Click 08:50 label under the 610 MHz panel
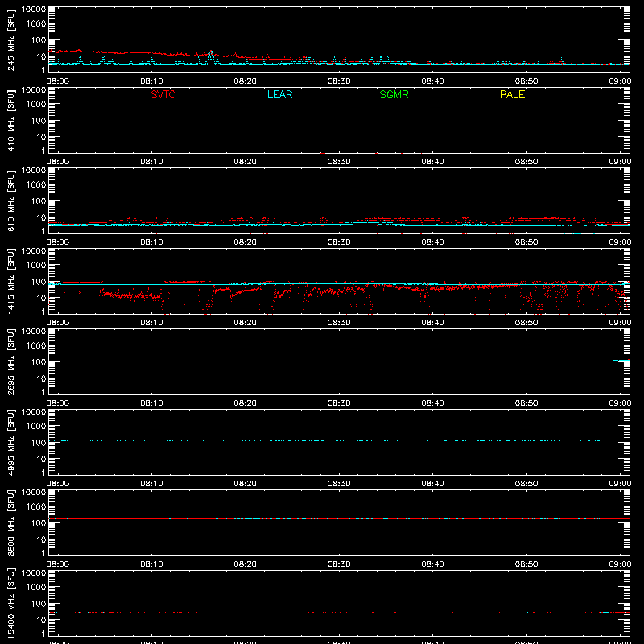The image size is (644, 644). [526, 242]
